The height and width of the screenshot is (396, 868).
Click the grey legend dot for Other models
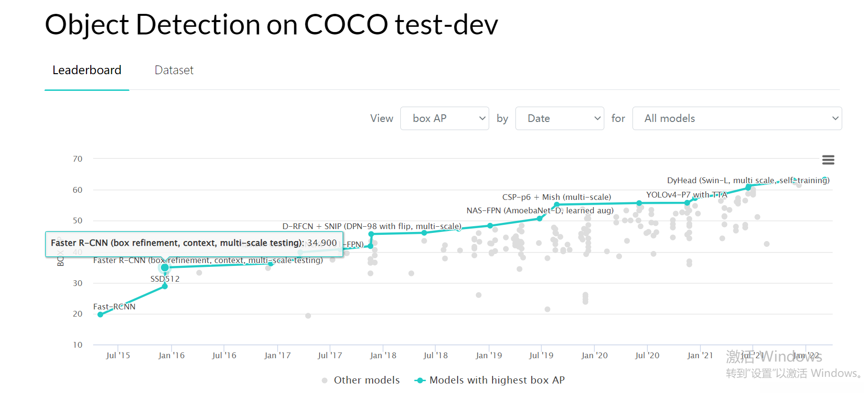[325, 381]
